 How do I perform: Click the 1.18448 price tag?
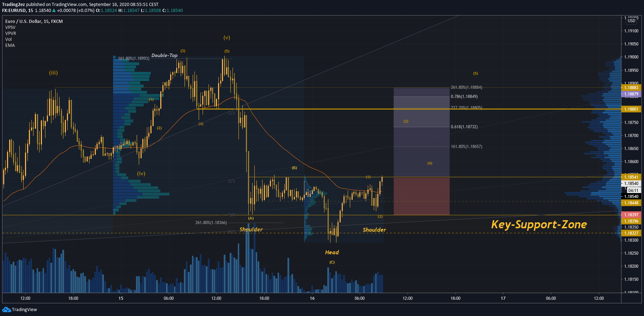click(631, 203)
